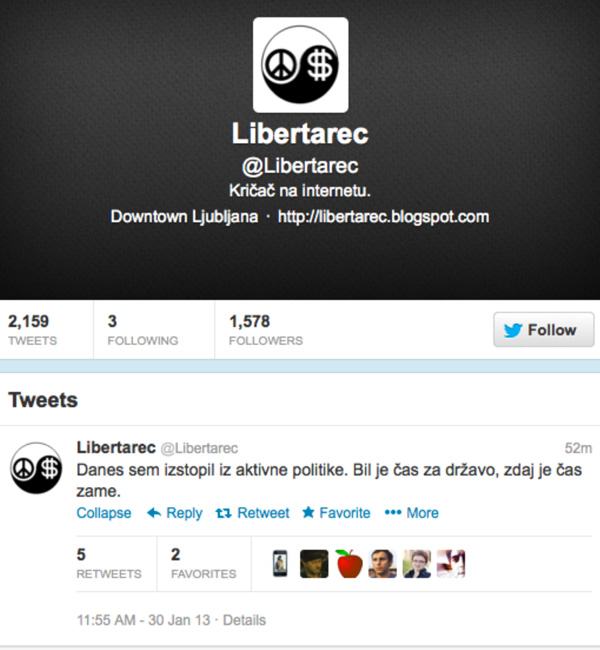
Task: Open the libertarec.blogspot.com link
Action: click(x=384, y=217)
